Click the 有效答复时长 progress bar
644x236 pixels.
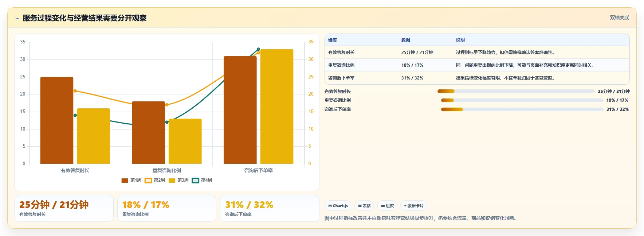[x=516, y=91]
